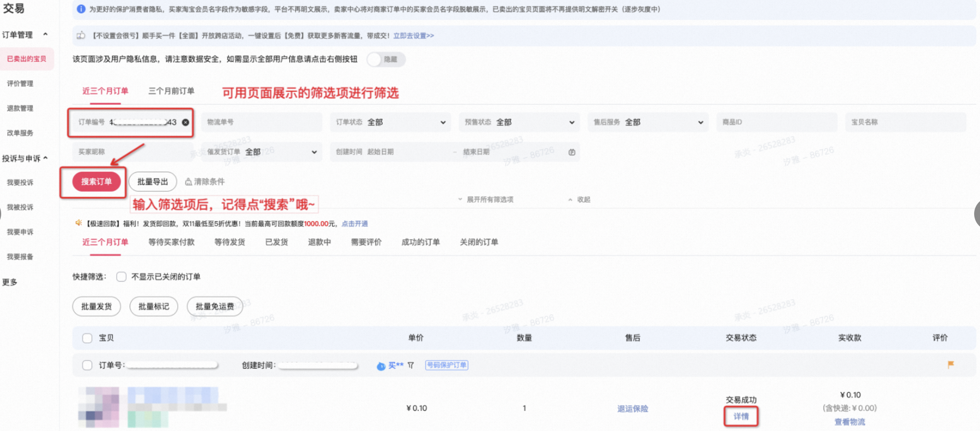
Task: Click the 清除条件 clear filters icon
Action: (x=188, y=182)
